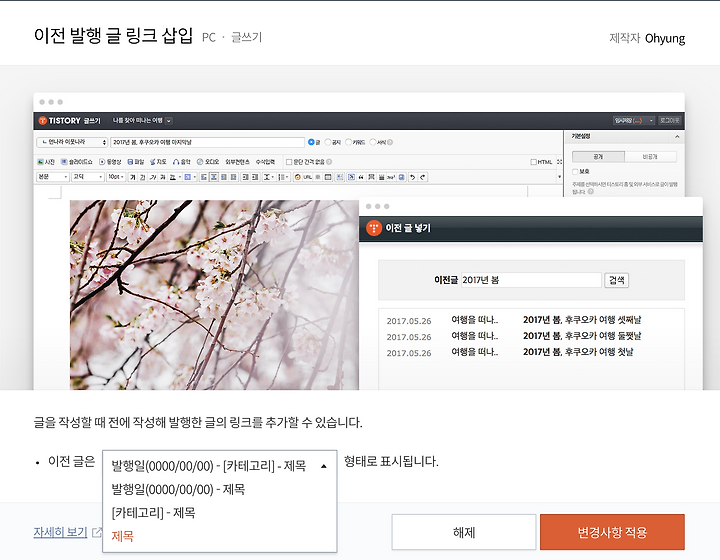
Task: Click the 로그아웃 button in editor header
Action: (669, 121)
